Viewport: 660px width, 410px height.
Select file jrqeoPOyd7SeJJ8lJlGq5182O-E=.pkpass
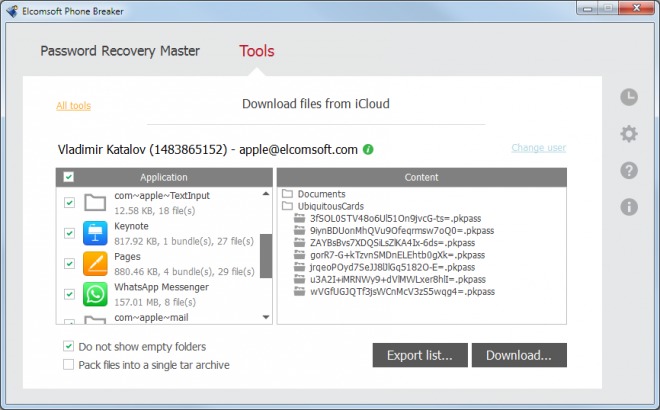(392, 267)
